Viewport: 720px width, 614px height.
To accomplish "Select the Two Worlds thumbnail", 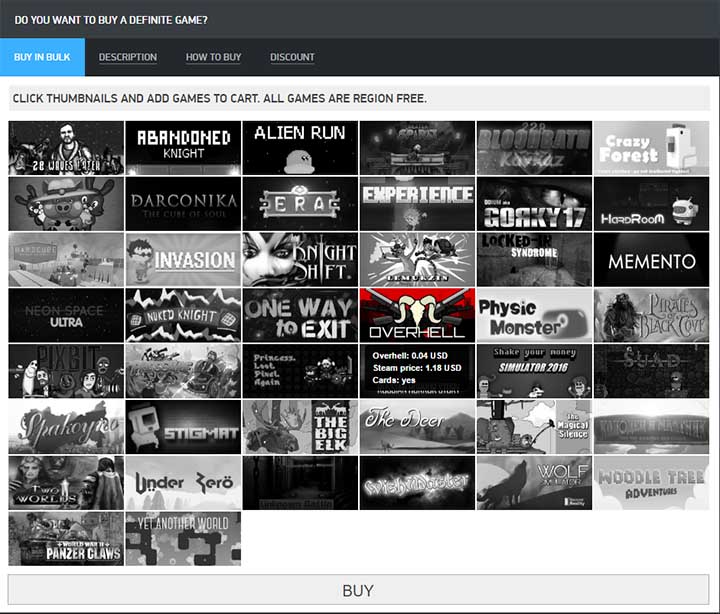I will 66,483.
